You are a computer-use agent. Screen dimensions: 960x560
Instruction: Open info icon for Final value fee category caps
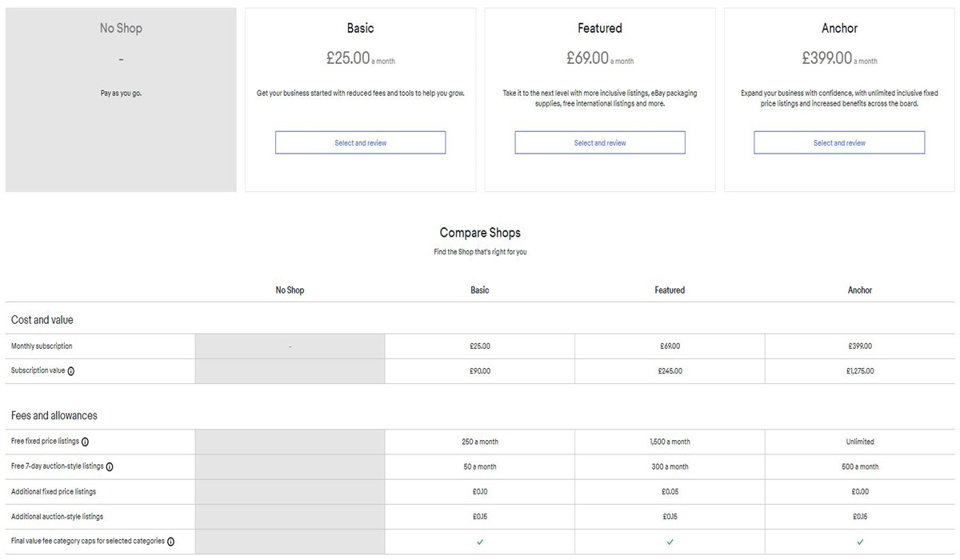click(x=170, y=542)
